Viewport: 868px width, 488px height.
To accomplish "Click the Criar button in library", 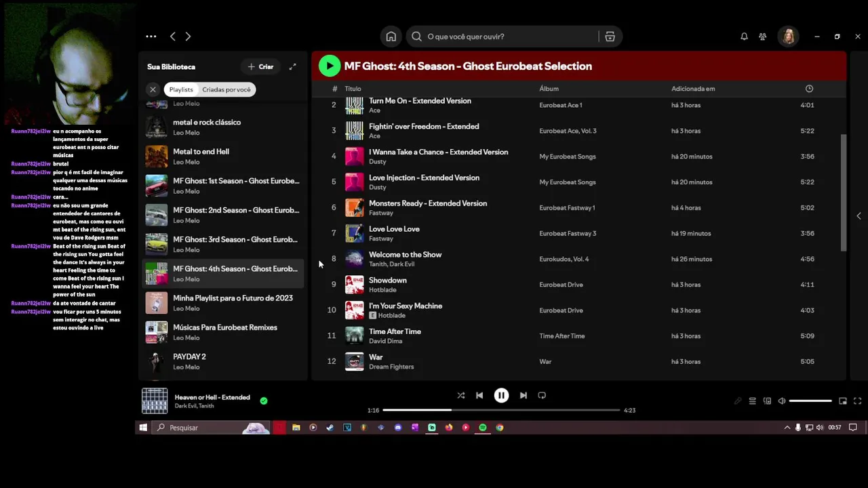I will [x=261, y=66].
